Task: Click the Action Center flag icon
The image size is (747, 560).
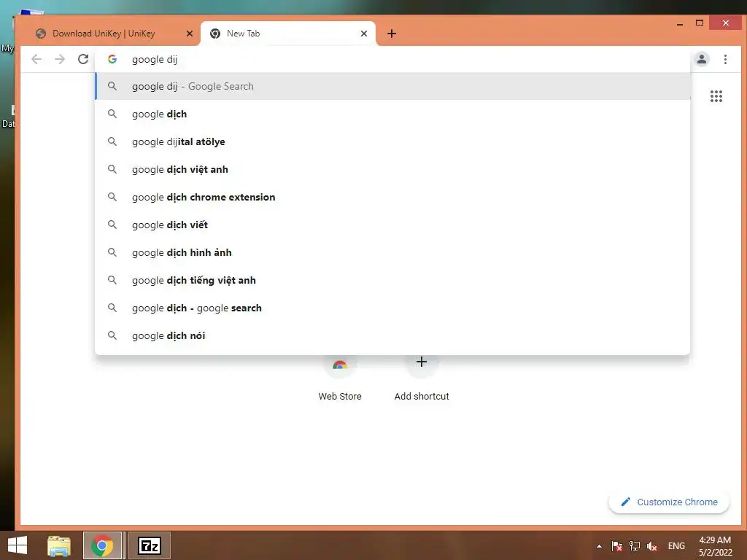Action: [616, 546]
